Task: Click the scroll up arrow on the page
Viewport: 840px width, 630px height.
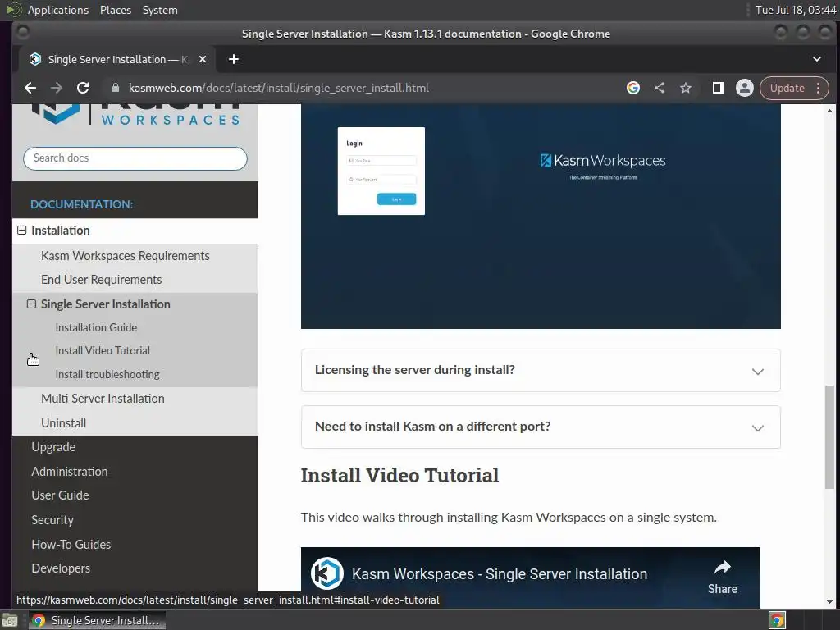Action: 829,111
